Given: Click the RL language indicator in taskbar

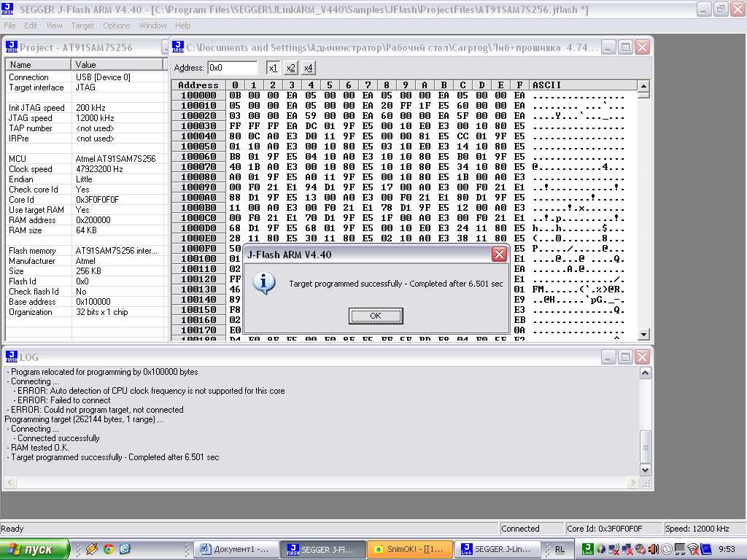Looking at the screenshot, I should [560, 549].
